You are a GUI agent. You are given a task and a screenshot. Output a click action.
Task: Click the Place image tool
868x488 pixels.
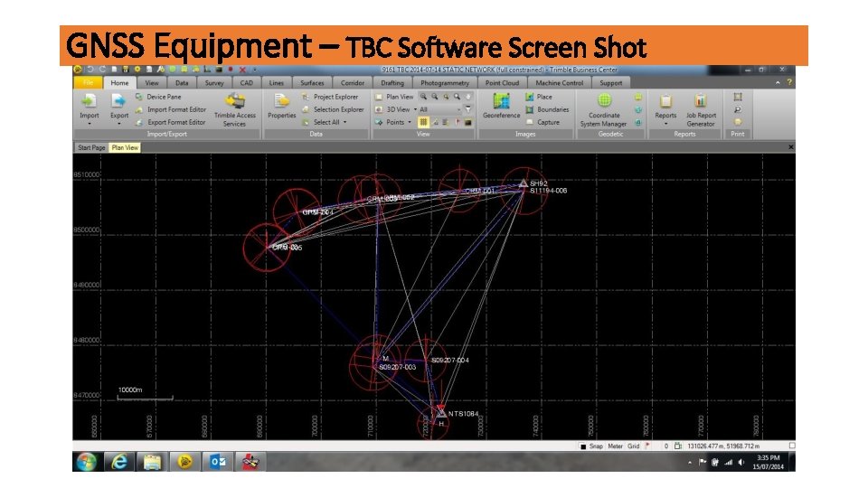[x=539, y=97]
